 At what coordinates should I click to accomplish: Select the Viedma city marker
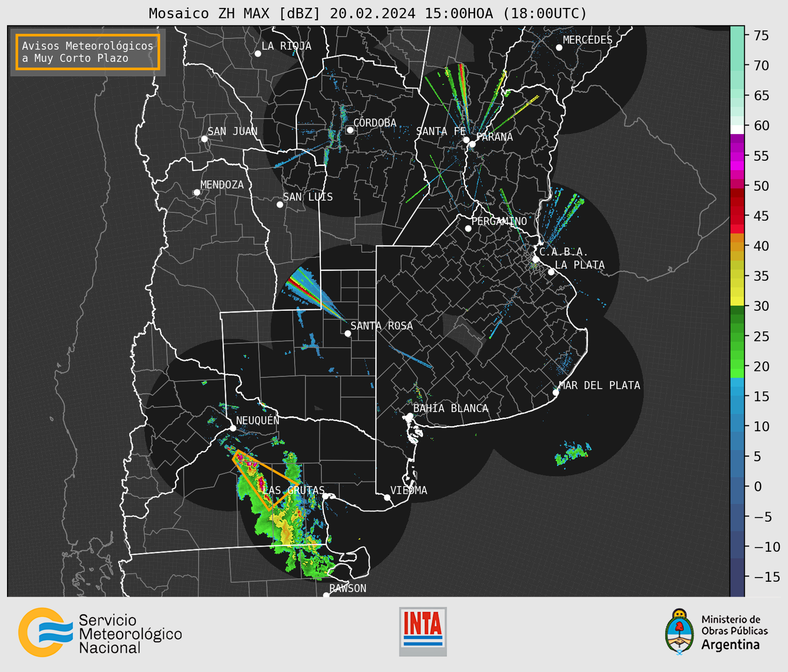[387, 497]
